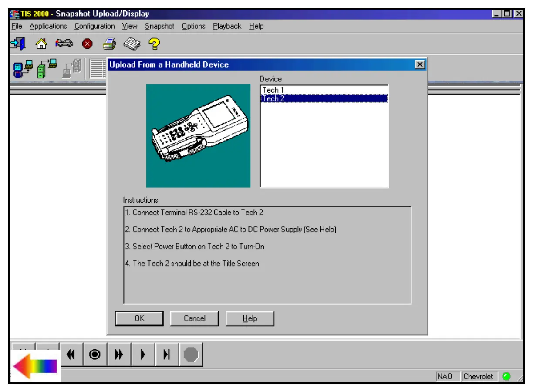Click the step to end button
Viewport: 533px width, 392px height.
pyautogui.click(x=166, y=355)
